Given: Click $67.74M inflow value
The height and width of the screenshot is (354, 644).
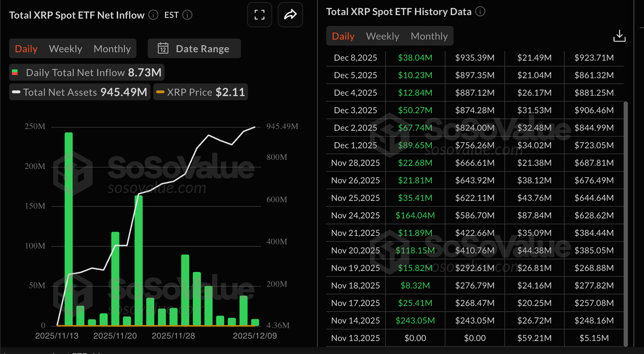Looking at the screenshot, I should point(415,128).
